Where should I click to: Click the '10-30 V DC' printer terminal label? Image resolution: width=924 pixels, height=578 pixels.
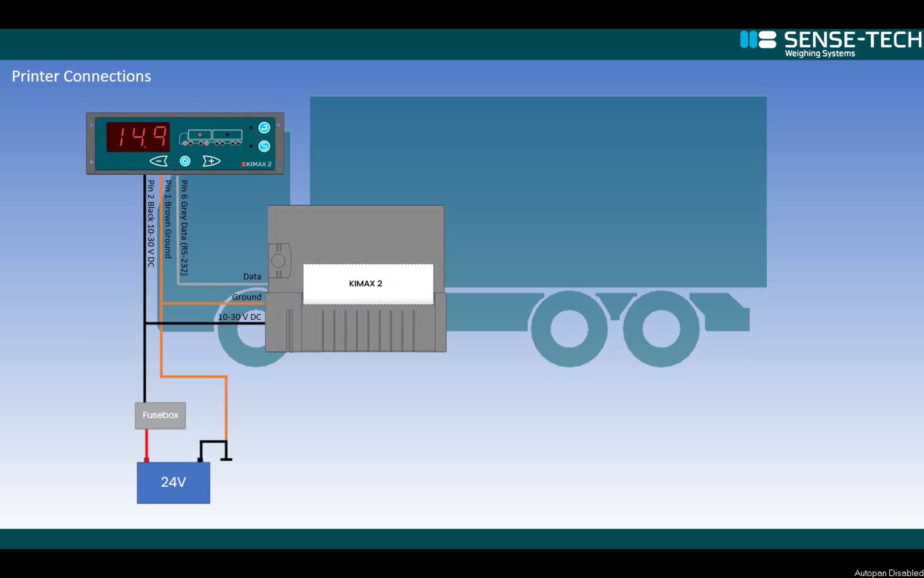coord(239,317)
